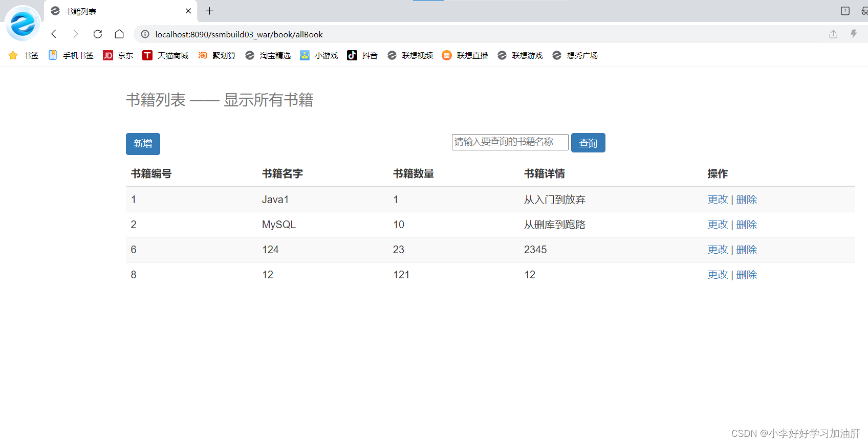Screen dimensions: 868x443
Task: Close the 书籍列表 tab
Action: coord(188,11)
